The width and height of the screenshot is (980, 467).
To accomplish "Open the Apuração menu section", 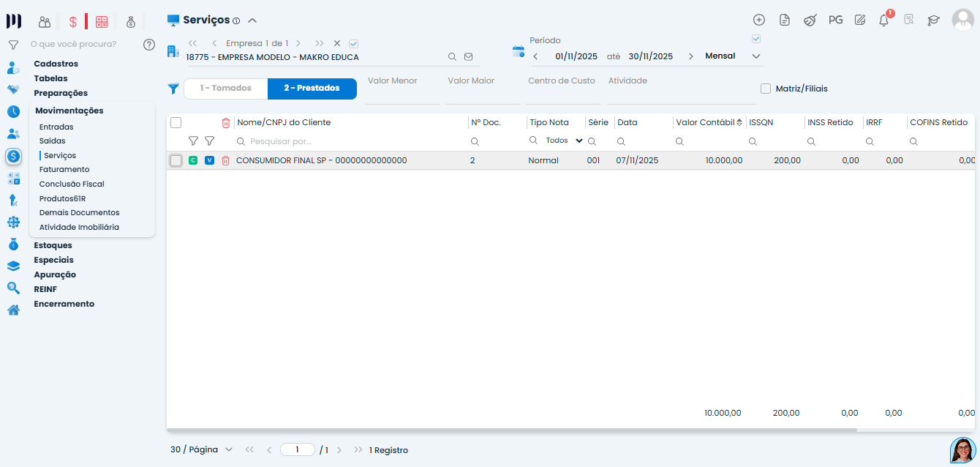I will 55,274.
